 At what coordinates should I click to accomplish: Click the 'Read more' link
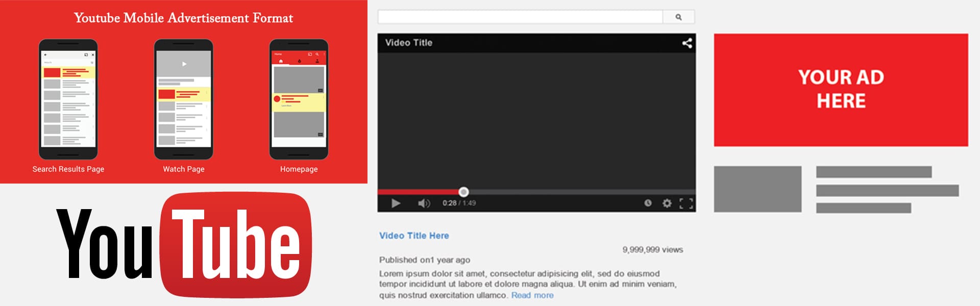[532, 295]
